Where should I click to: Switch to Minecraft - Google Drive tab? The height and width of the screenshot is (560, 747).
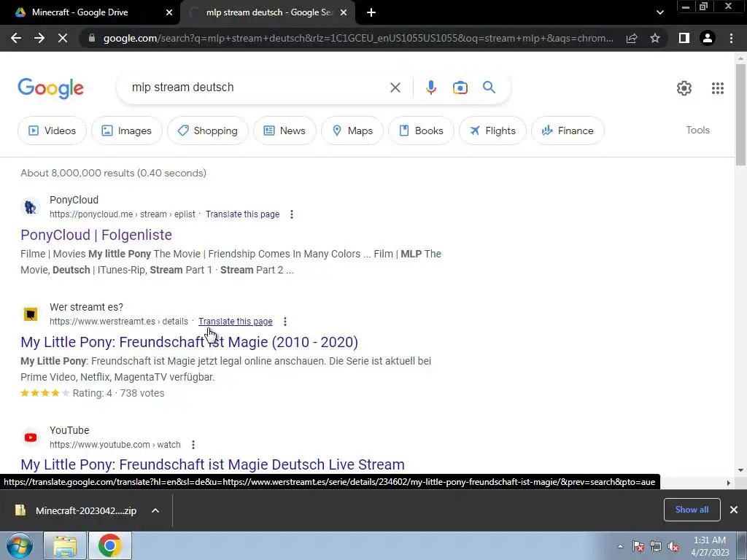tap(90, 13)
